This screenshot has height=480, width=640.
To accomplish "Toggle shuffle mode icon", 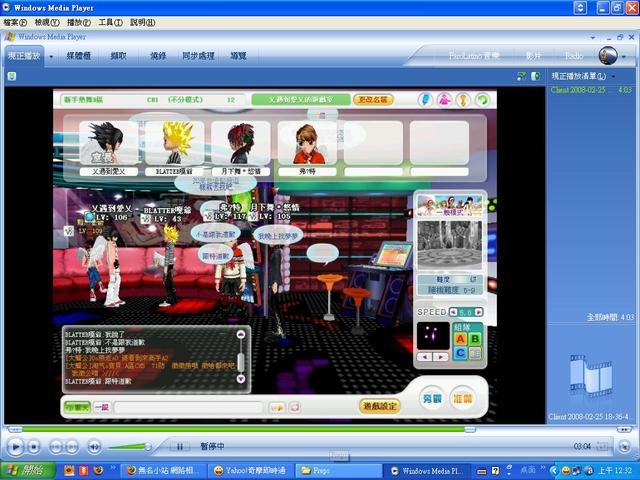I will tap(521, 76).
